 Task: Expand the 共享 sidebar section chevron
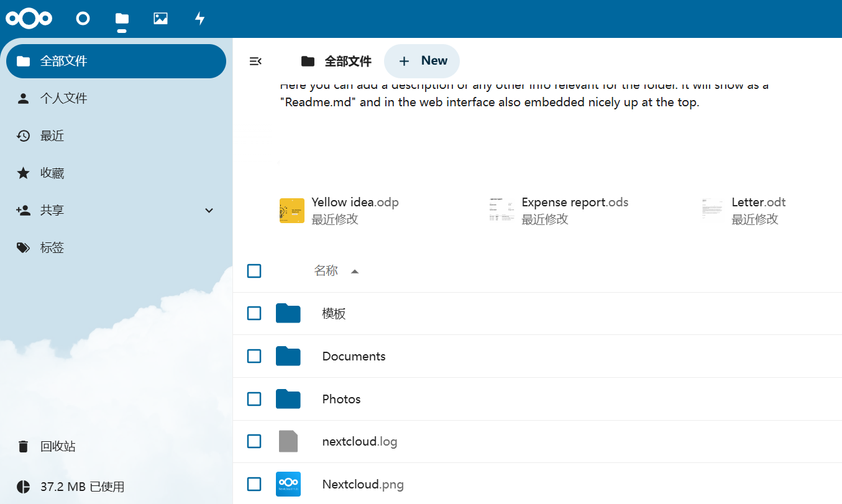pos(209,211)
